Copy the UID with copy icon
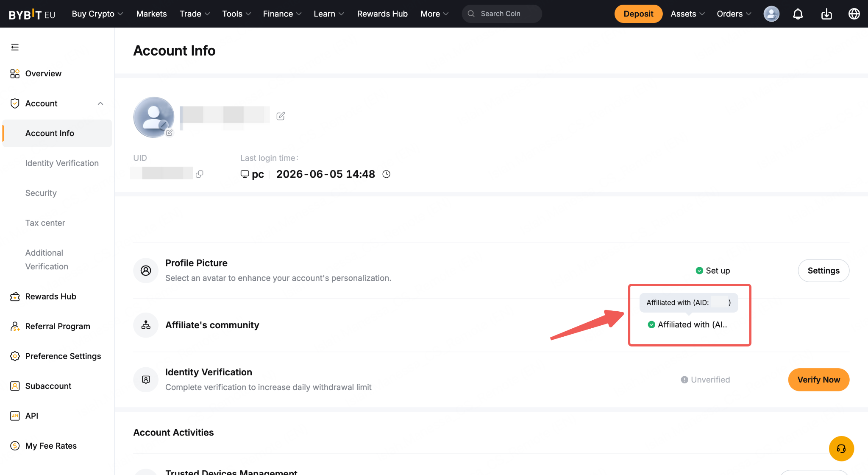 point(200,174)
